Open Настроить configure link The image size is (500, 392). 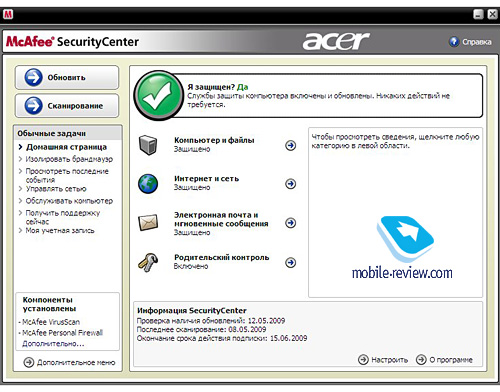pos(389,360)
